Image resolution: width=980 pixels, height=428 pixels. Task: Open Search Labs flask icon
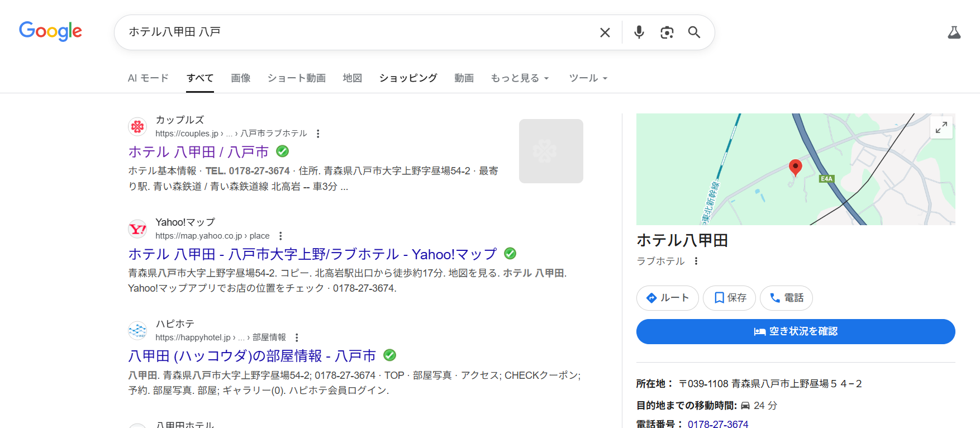click(954, 33)
